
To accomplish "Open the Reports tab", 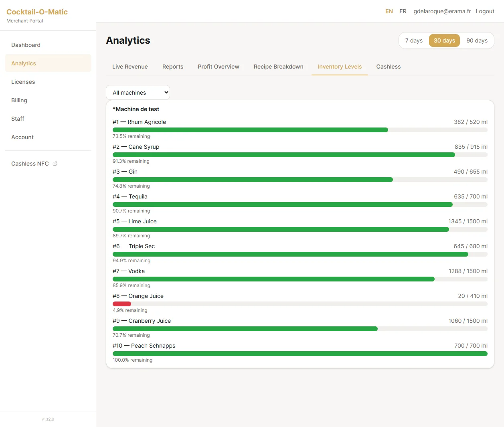I will (x=173, y=67).
